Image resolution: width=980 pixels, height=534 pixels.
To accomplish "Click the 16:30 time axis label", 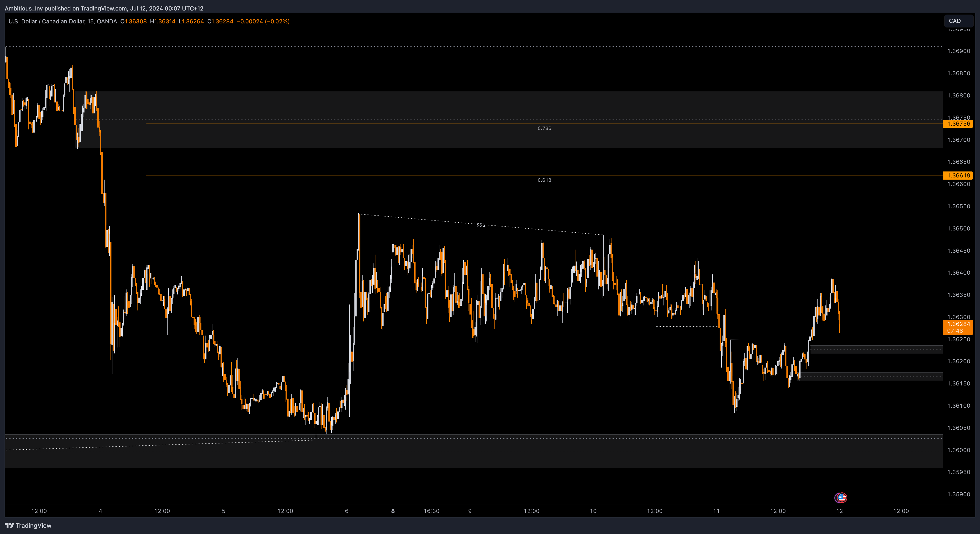I will [x=432, y=511].
